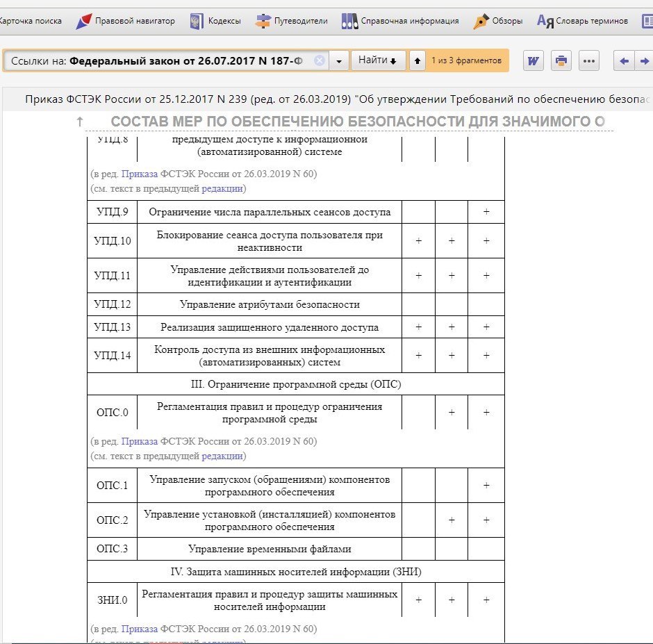Viewport: 653px width, 644px height.
Task: Navigate forward with the right arrow
Action: click(x=644, y=61)
